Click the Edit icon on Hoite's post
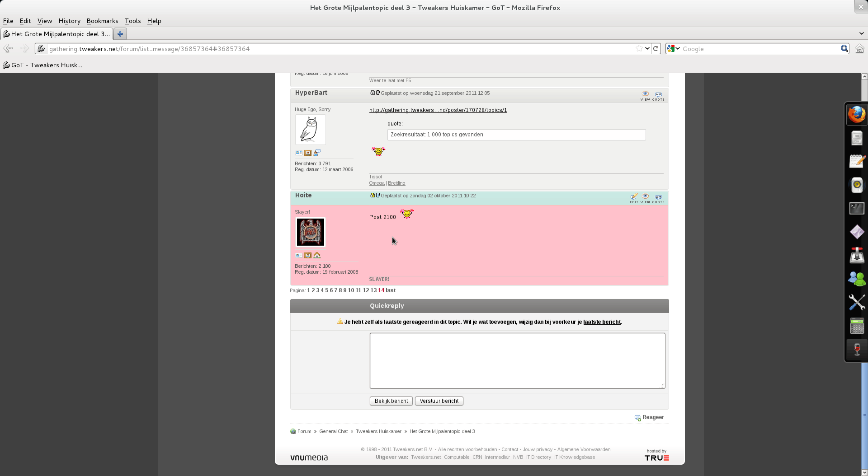This screenshot has height=476, width=868. coord(634,198)
